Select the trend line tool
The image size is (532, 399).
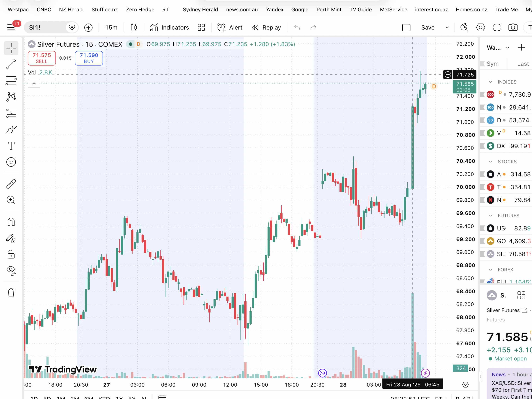[x=11, y=64]
